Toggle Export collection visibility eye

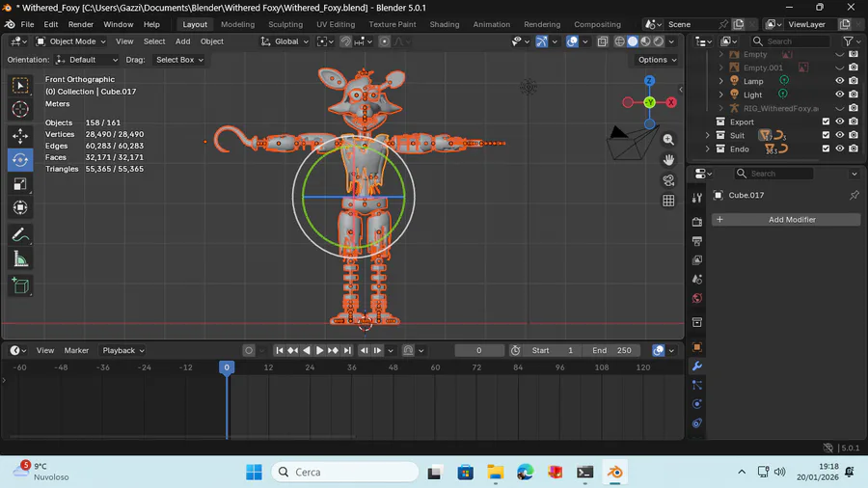pyautogui.click(x=840, y=122)
